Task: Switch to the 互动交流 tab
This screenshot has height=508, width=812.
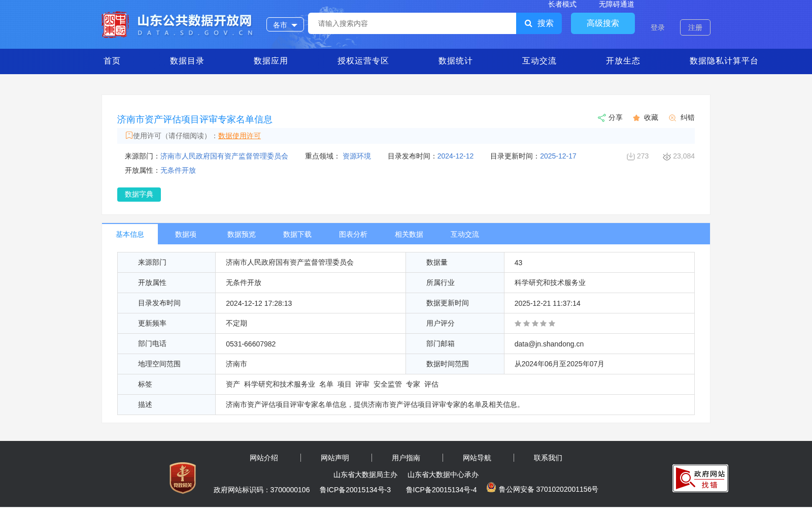Action: coord(465,234)
